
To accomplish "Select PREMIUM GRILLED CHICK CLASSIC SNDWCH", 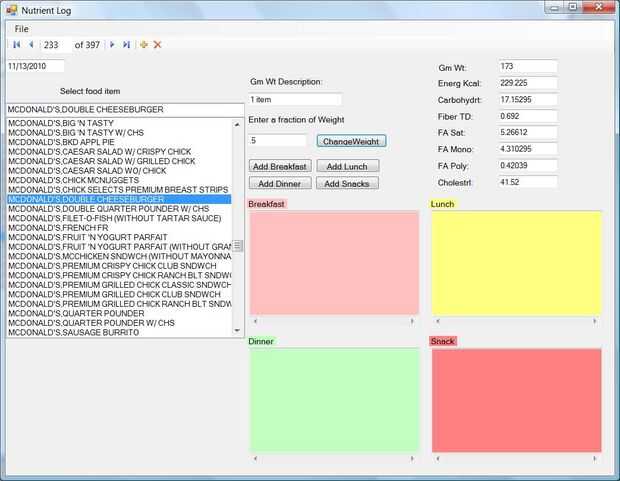I will tap(119, 285).
